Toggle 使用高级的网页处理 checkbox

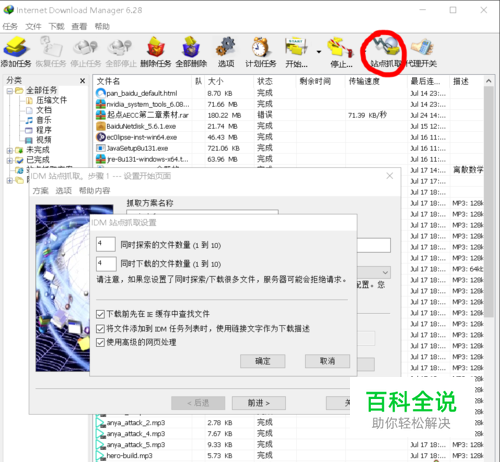coord(100,342)
